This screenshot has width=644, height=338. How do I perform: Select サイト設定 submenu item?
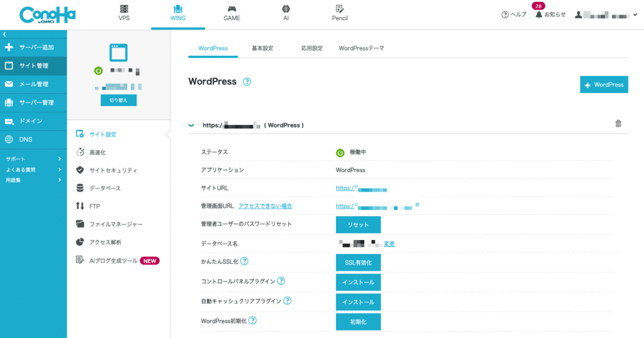click(x=96, y=134)
